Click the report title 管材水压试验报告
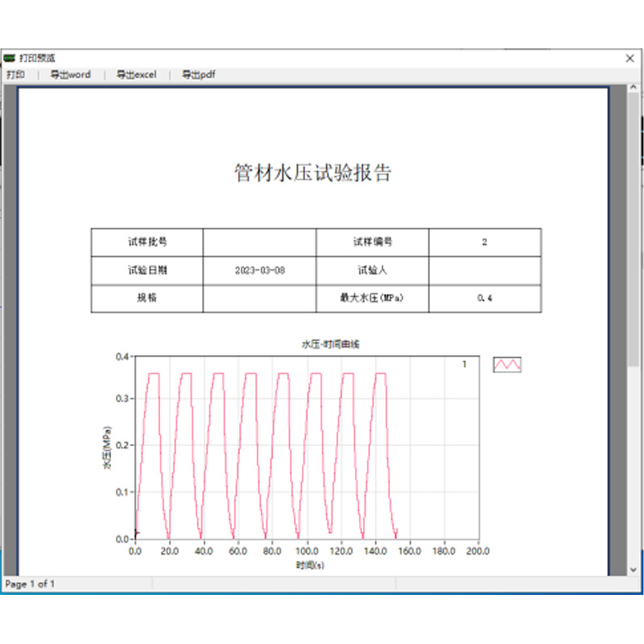Image resolution: width=644 pixels, height=644 pixels. [x=312, y=172]
